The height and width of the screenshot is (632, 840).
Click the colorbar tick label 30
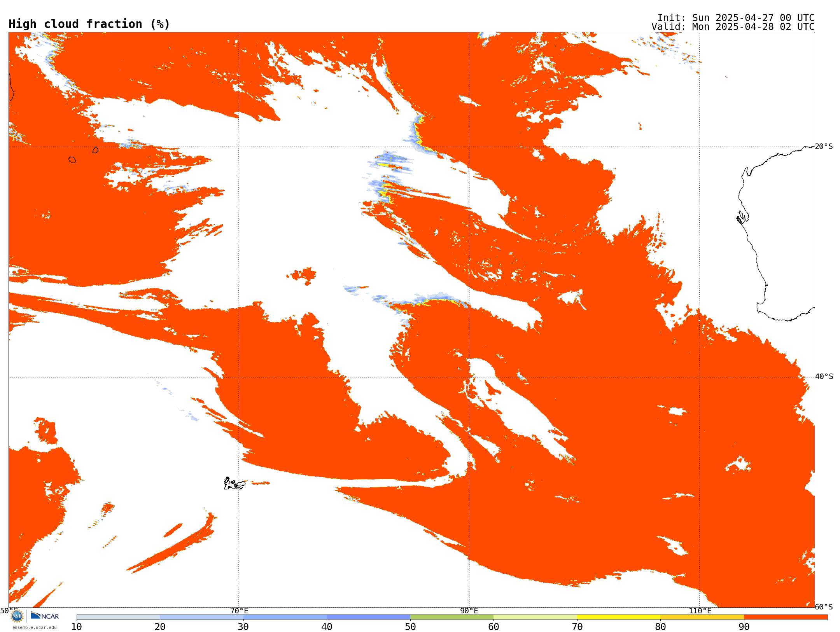243,627
